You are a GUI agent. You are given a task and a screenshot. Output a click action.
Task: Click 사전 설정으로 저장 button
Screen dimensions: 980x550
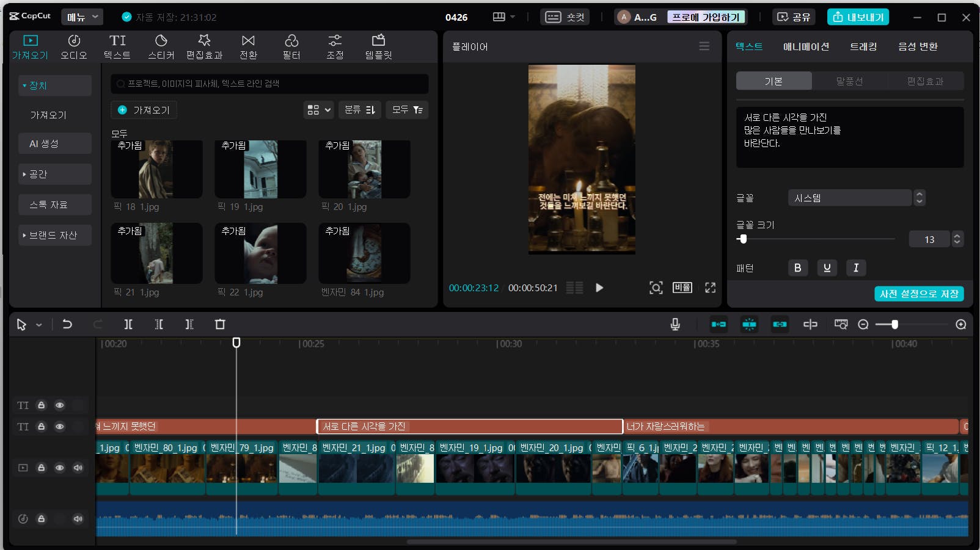tap(919, 294)
